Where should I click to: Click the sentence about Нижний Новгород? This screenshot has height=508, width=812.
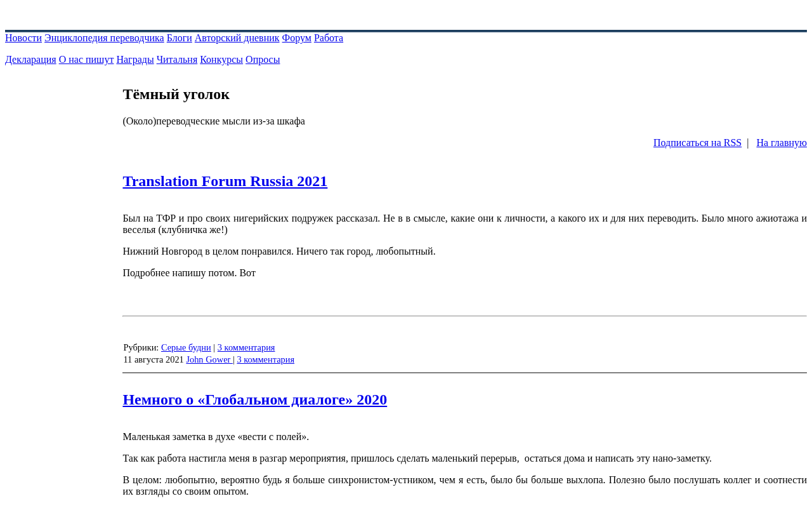[x=279, y=251]
